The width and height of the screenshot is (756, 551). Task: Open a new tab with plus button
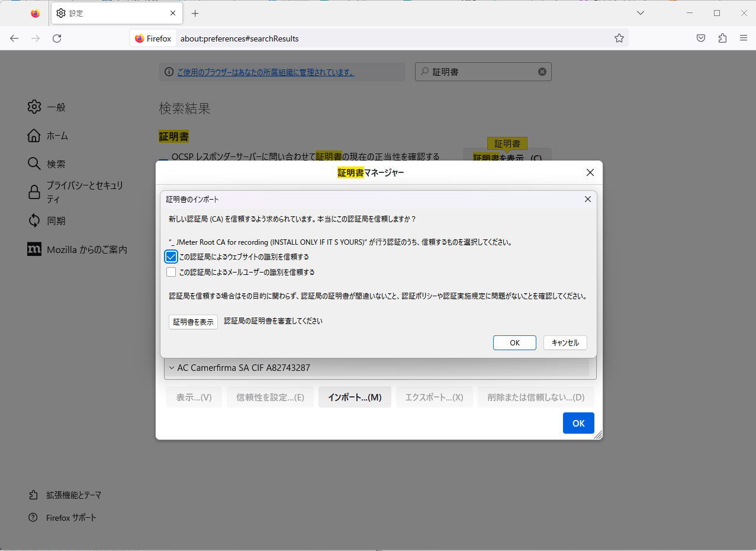[195, 13]
